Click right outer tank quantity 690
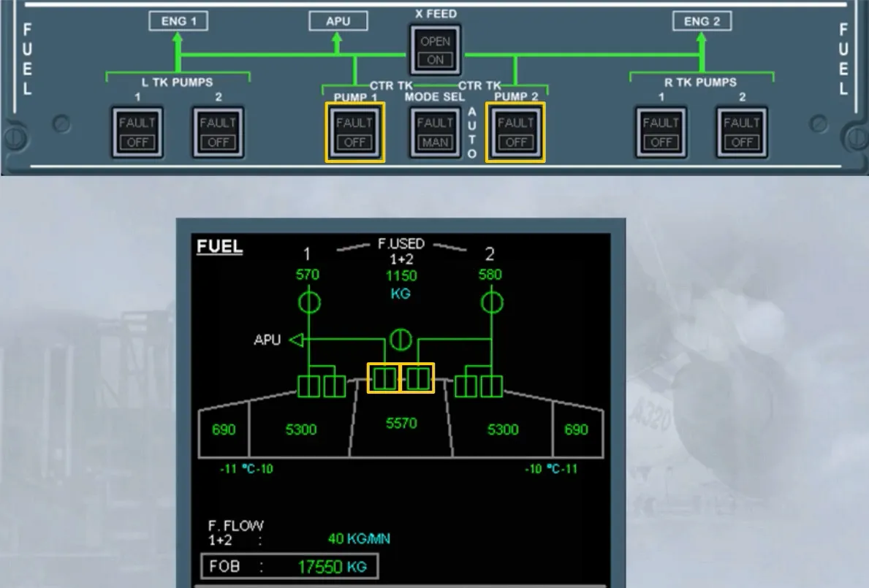 [x=576, y=429]
